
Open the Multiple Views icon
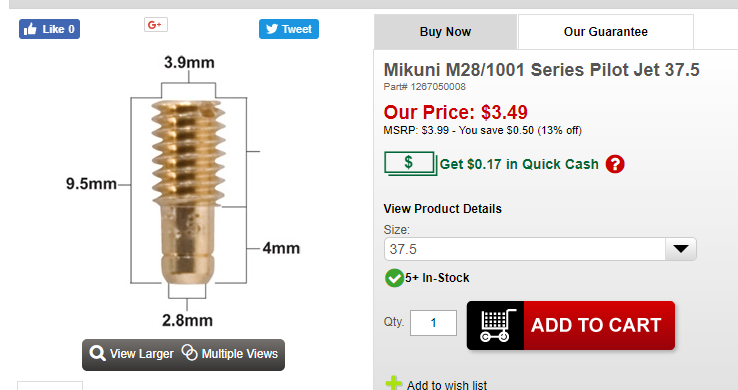pyautogui.click(x=189, y=352)
